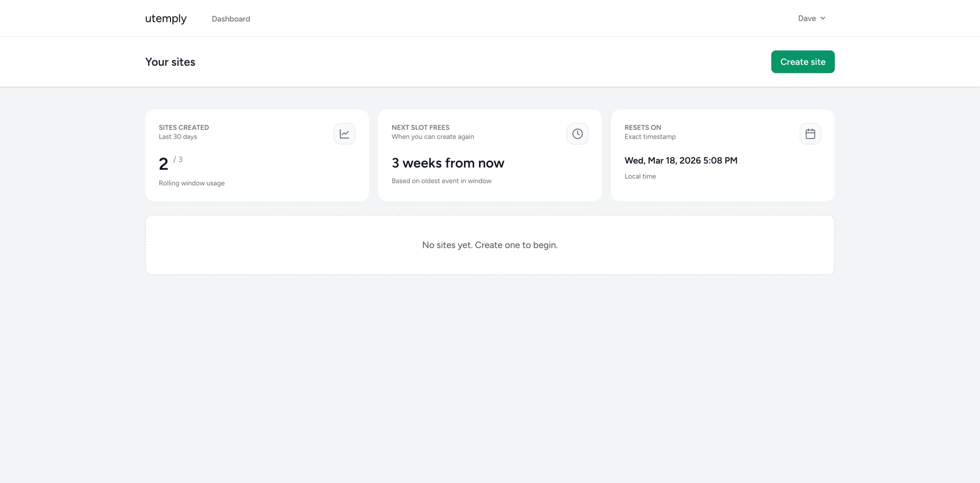This screenshot has height=483, width=980.
Task: Select the utemply logo
Action: (x=166, y=19)
